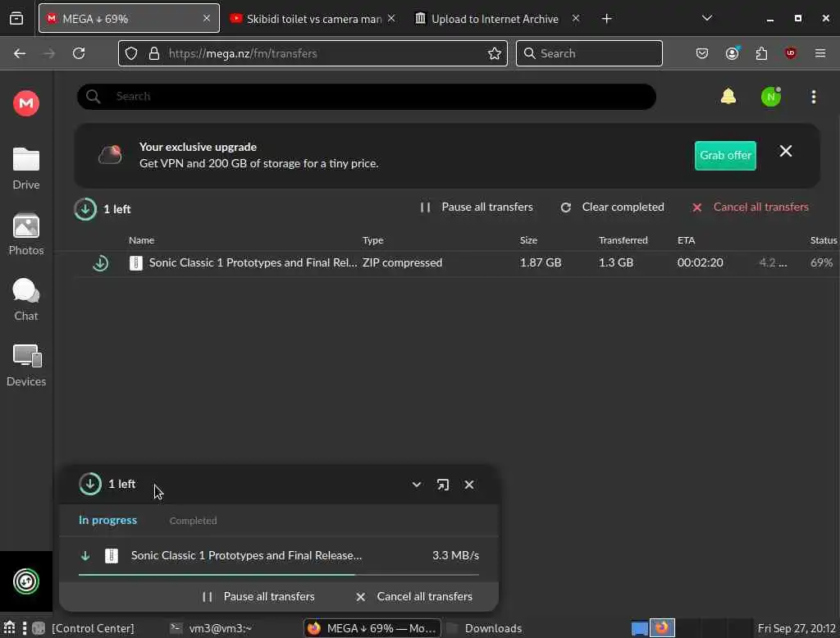
Task: Sort transfers by Name column
Action: tap(141, 240)
